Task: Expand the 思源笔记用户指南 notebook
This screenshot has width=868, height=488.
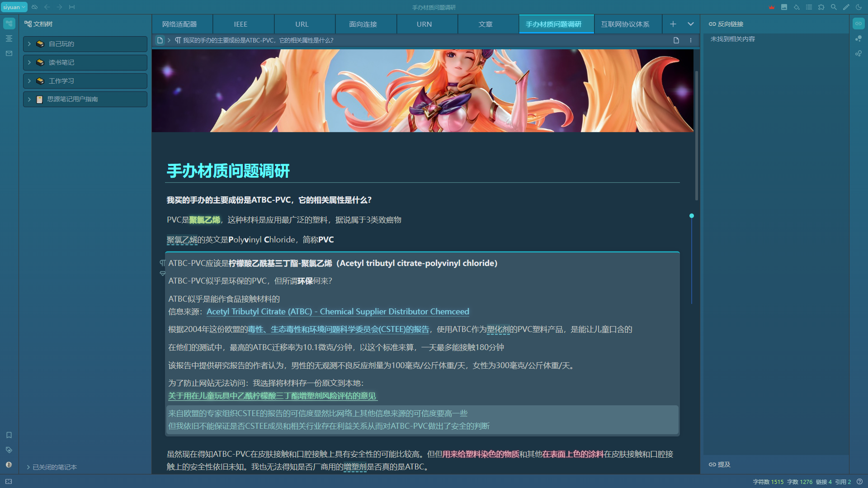Action: coord(29,99)
